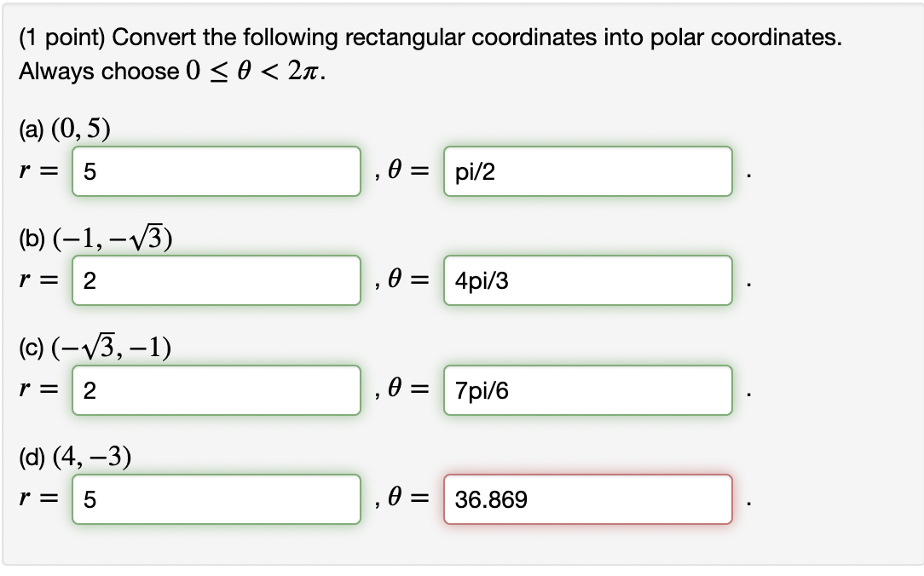Image resolution: width=924 pixels, height=576 pixels.
Task: Select the incorrect red answer box showing 36.869
Action: [x=588, y=500]
